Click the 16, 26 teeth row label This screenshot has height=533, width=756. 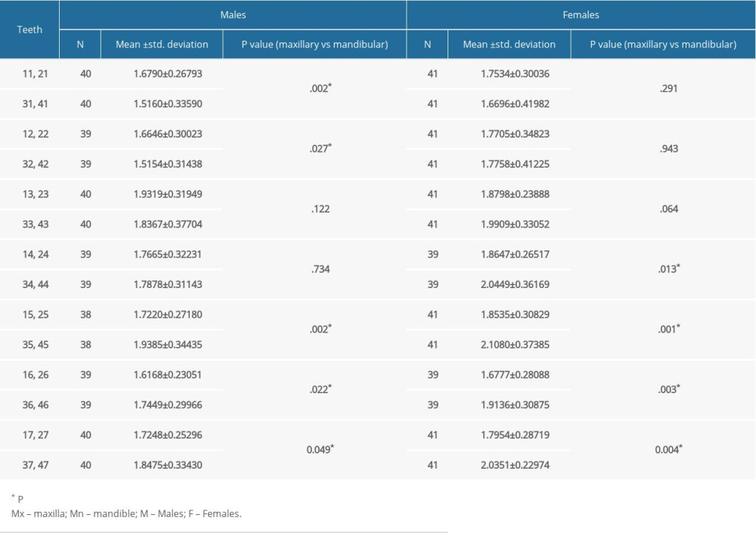click(x=29, y=375)
